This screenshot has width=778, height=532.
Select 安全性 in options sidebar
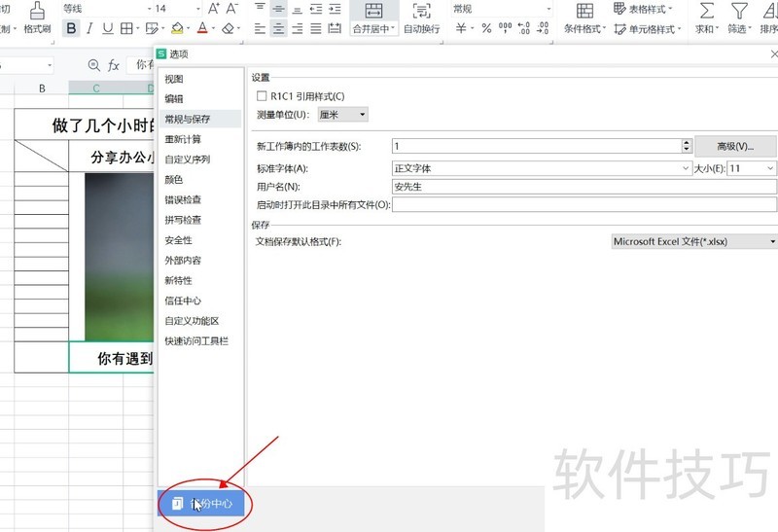178,240
